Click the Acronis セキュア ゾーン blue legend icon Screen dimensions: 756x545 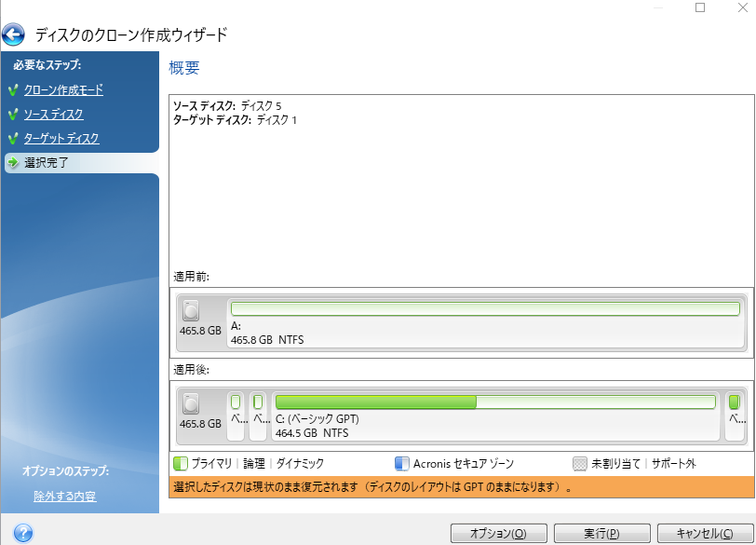404,462
